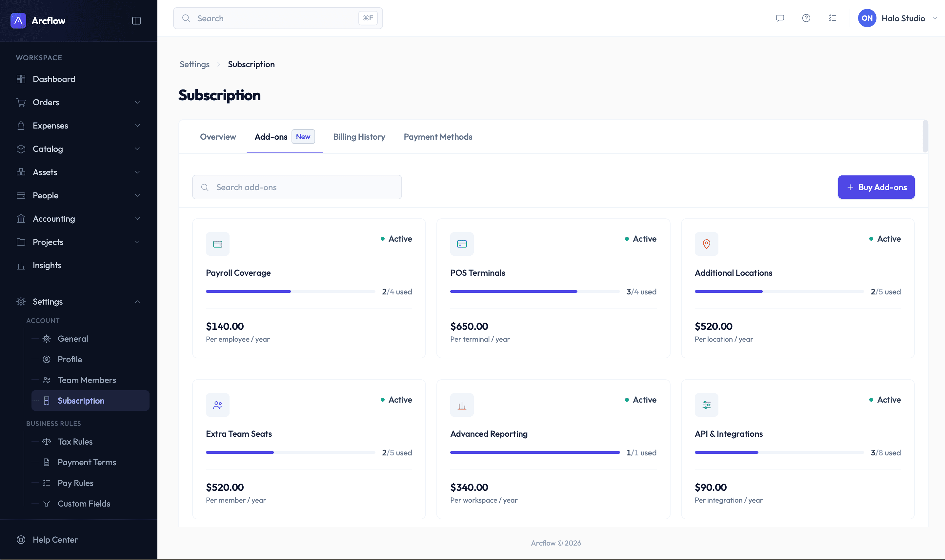Select the Add-ons tab
This screenshot has height=560, width=945.
(285, 137)
